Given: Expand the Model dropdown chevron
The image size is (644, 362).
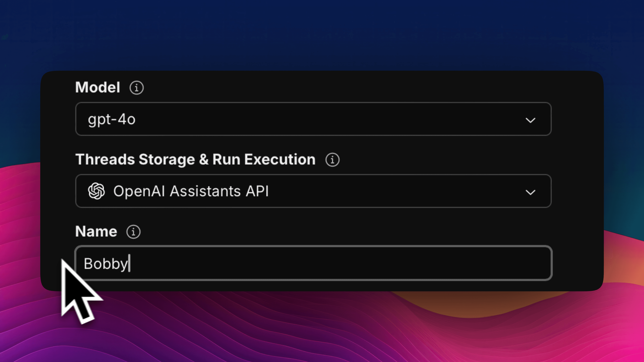Looking at the screenshot, I should (530, 120).
